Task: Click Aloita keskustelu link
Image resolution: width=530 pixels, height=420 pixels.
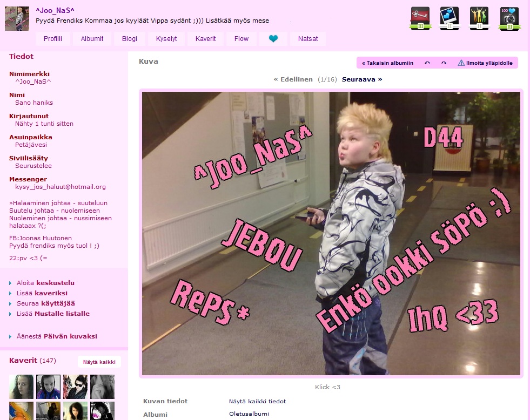Action: pos(45,283)
